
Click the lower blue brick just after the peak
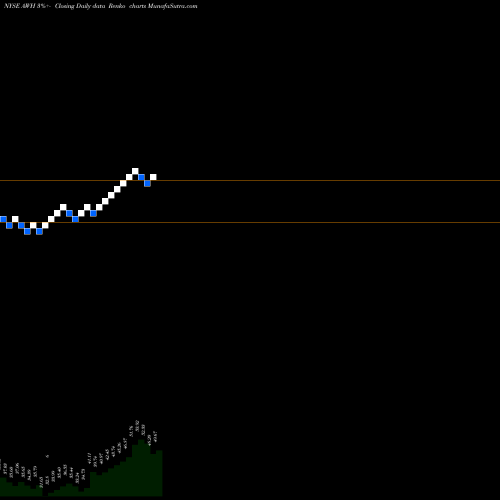[147, 183]
